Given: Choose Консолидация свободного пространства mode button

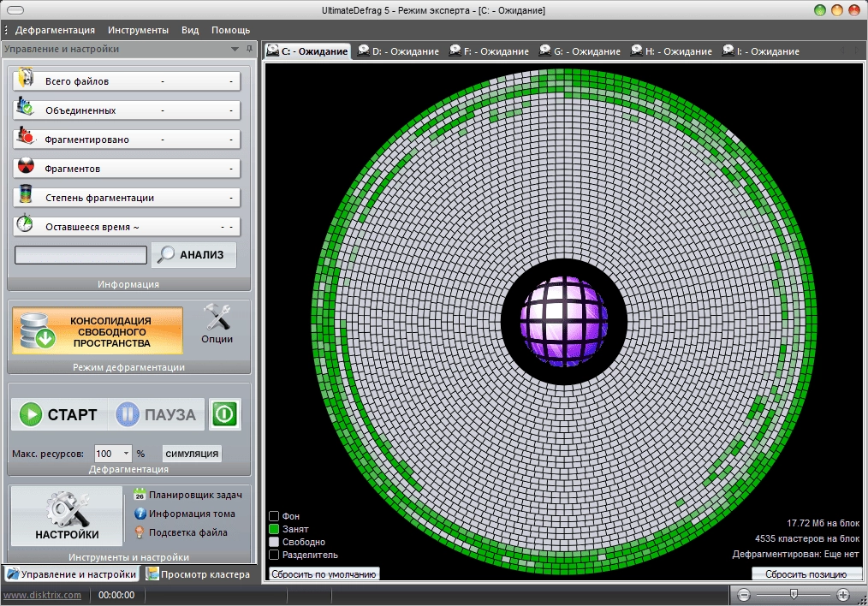Looking at the screenshot, I should [98, 331].
